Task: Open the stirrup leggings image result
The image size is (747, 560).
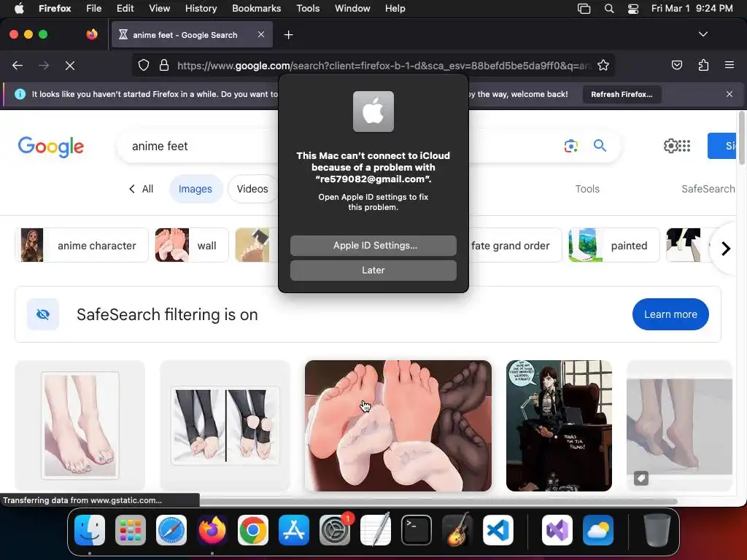Action: point(225,425)
